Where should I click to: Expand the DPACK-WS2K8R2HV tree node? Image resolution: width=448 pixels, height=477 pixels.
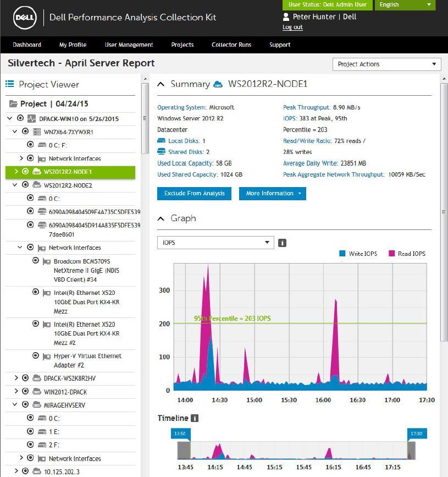16,378
